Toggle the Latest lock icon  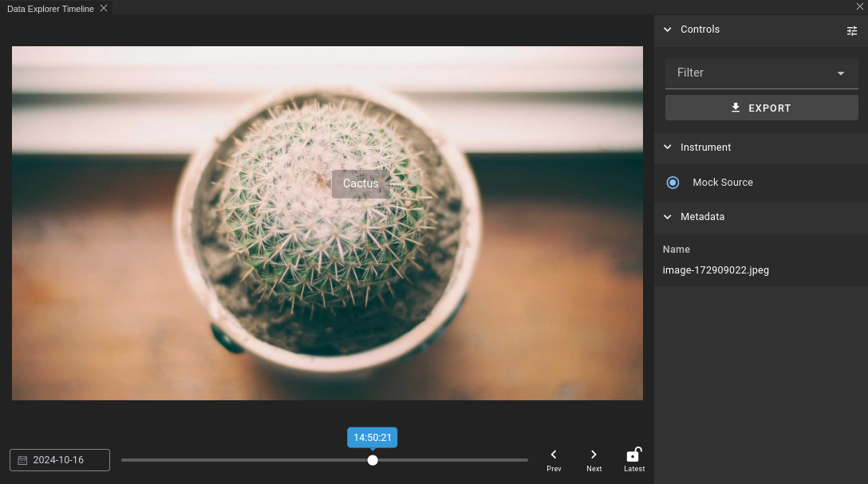(x=633, y=454)
